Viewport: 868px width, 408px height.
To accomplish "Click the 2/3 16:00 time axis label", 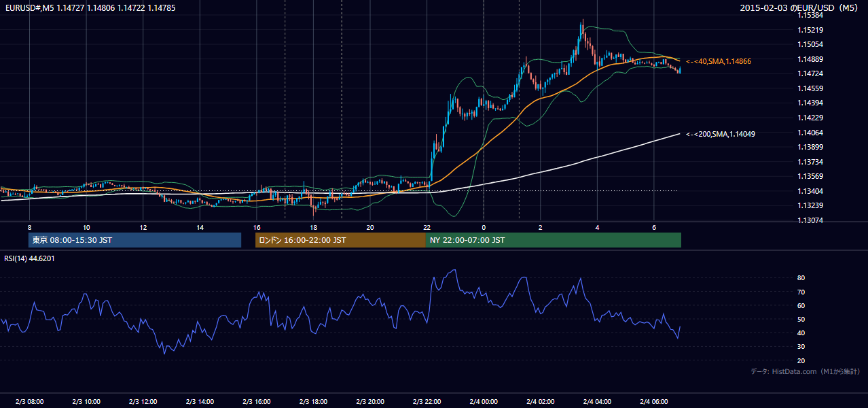I will (x=256, y=401).
